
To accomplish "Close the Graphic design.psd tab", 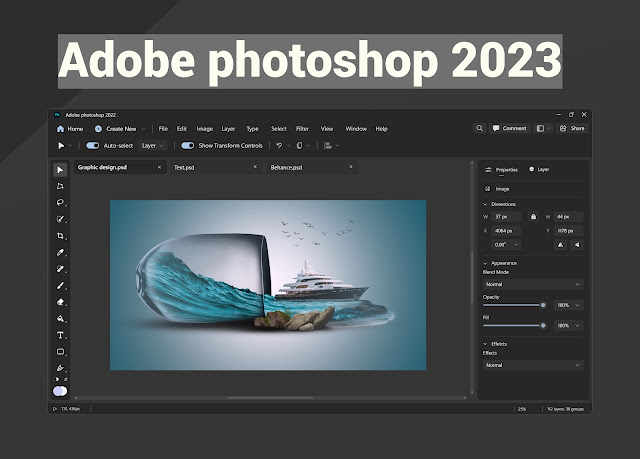I will coord(160,167).
